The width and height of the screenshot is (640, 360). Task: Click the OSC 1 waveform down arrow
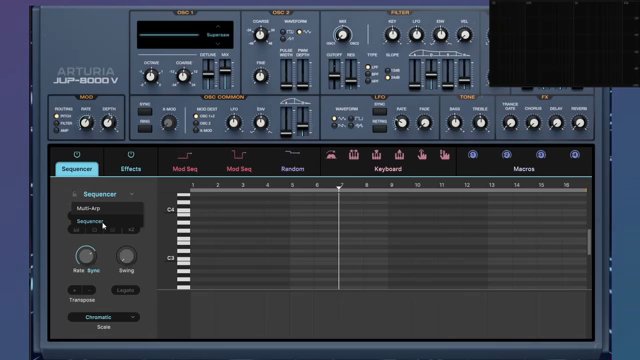(x=218, y=43)
